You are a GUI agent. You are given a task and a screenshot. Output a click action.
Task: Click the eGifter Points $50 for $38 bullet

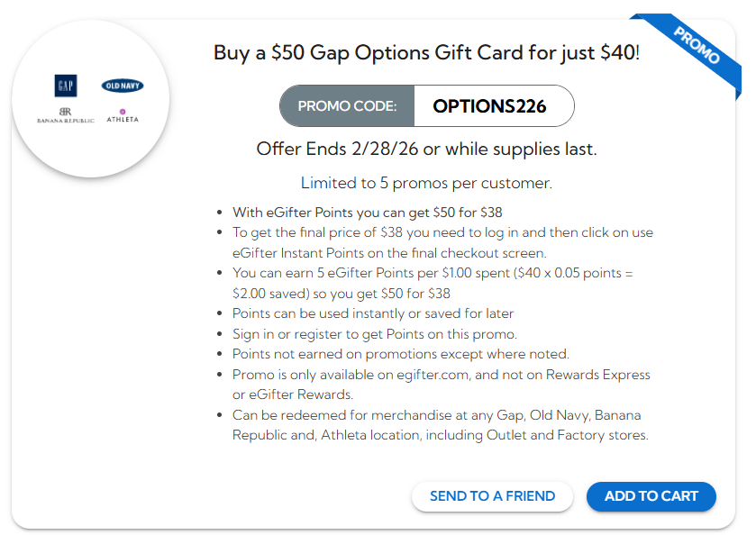[x=367, y=213]
